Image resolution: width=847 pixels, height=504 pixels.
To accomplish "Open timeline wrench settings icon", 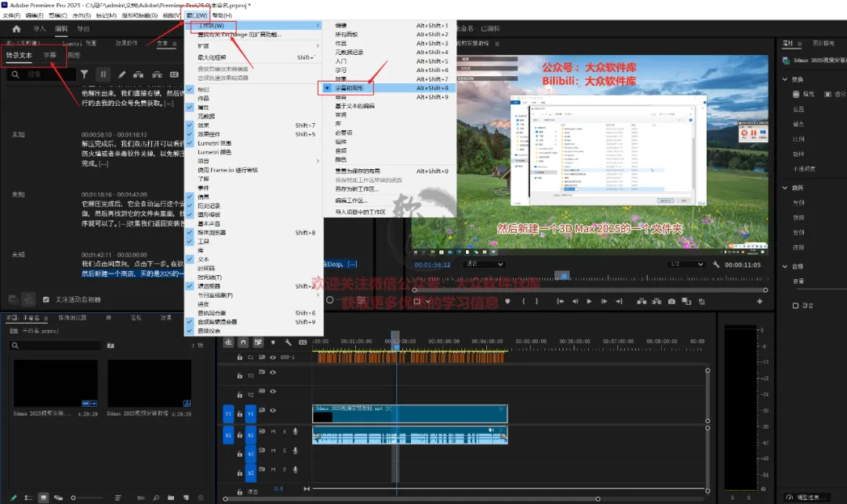I will (x=289, y=342).
